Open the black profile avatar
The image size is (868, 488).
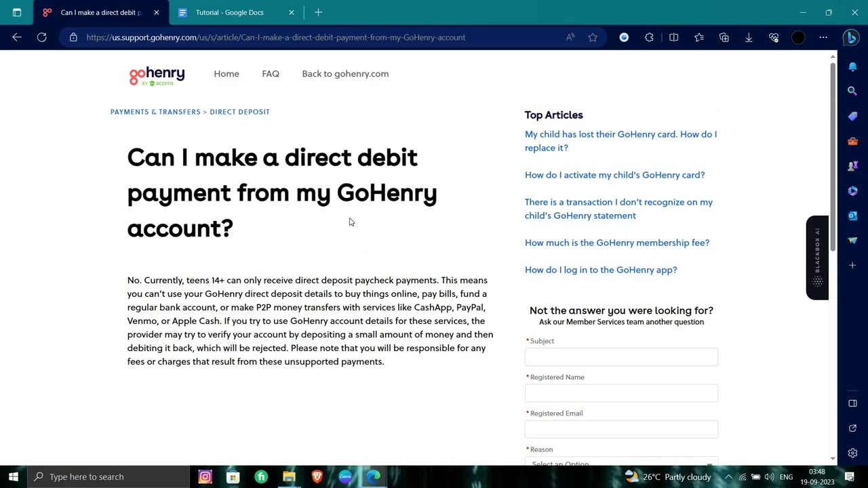coord(798,37)
